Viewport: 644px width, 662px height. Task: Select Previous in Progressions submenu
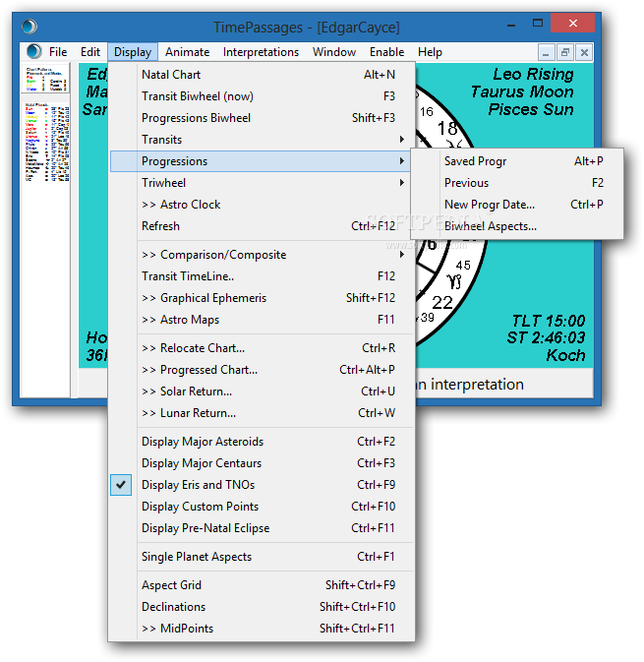click(x=517, y=183)
